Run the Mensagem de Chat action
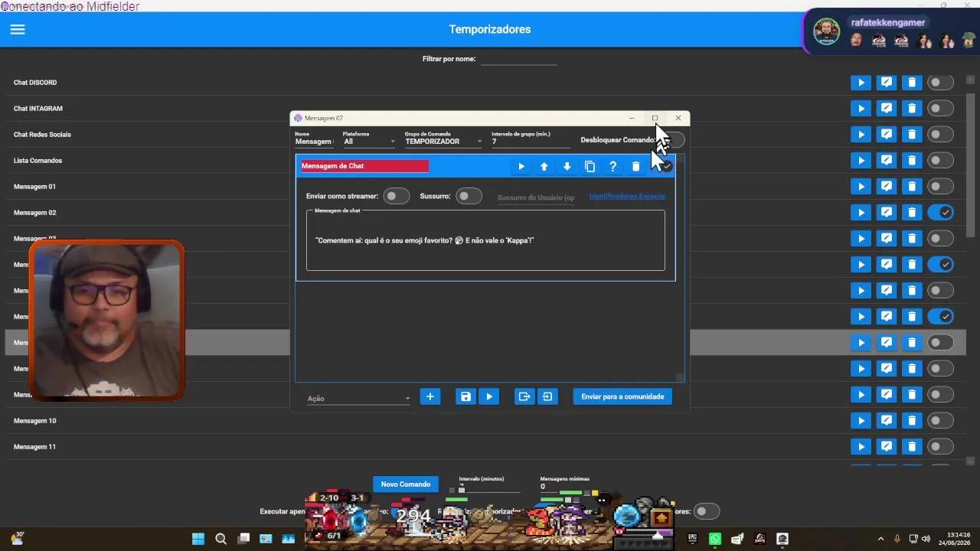The height and width of the screenshot is (551, 980). coord(521,166)
